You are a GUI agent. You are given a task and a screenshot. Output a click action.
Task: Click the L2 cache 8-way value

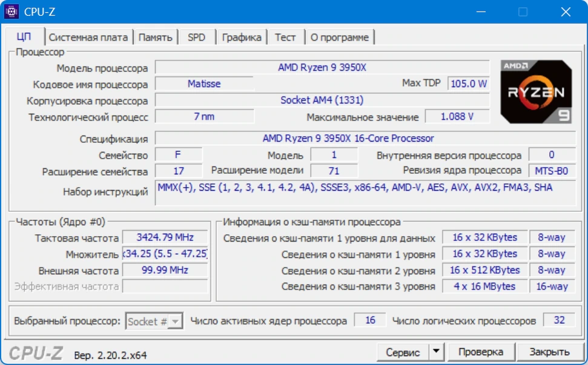[552, 270]
